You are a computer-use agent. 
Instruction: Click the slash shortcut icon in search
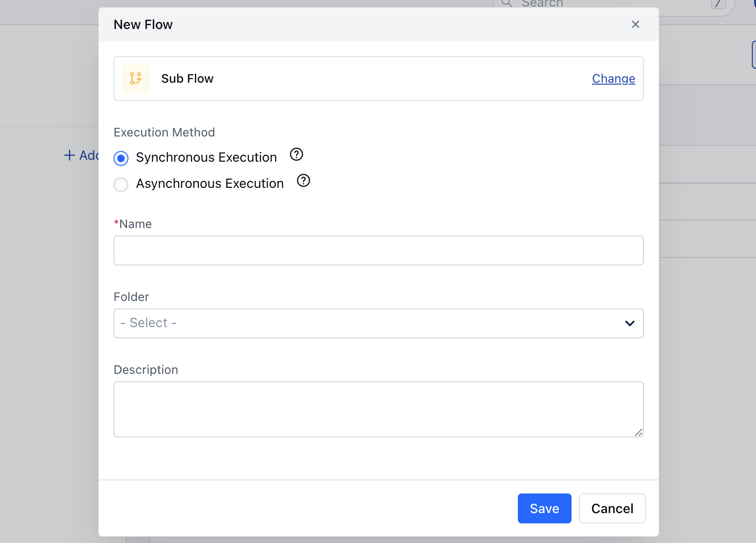point(718,4)
